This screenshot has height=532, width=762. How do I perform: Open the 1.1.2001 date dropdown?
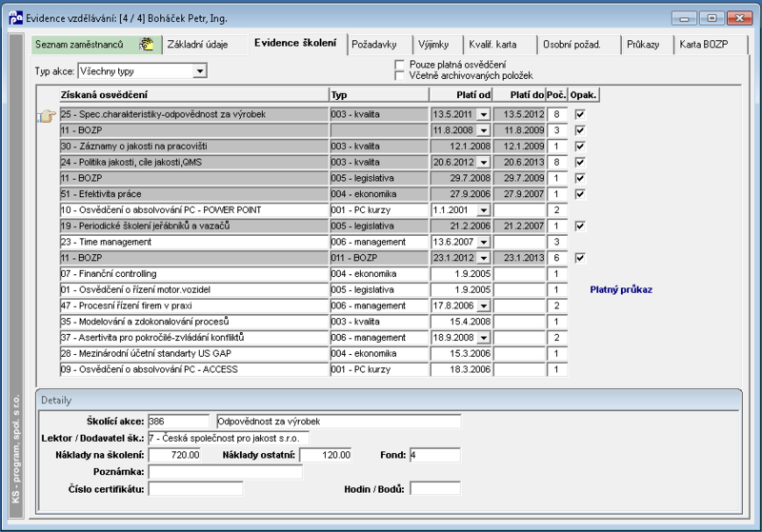(x=484, y=210)
